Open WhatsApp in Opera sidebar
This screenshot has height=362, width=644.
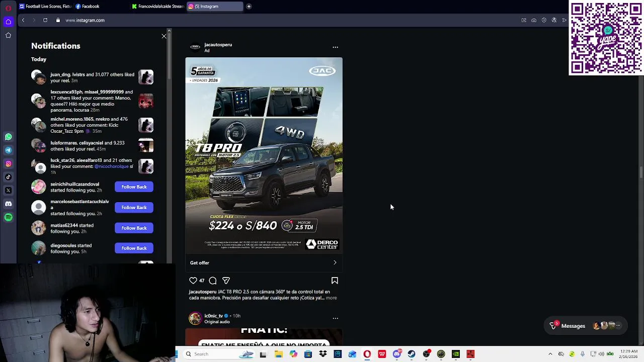[x=9, y=137]
